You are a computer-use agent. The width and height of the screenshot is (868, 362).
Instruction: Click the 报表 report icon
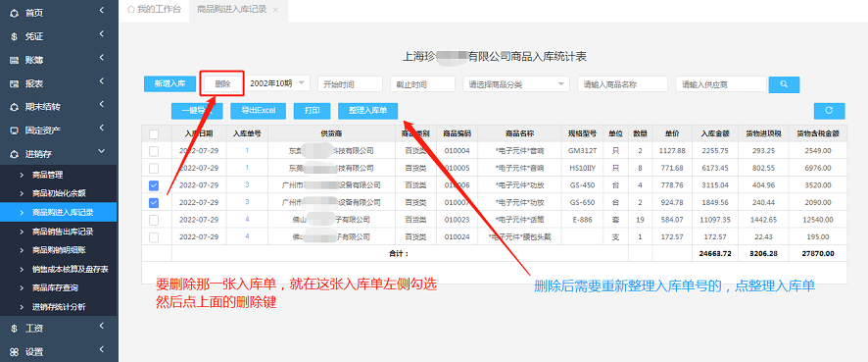pos(15,83)
